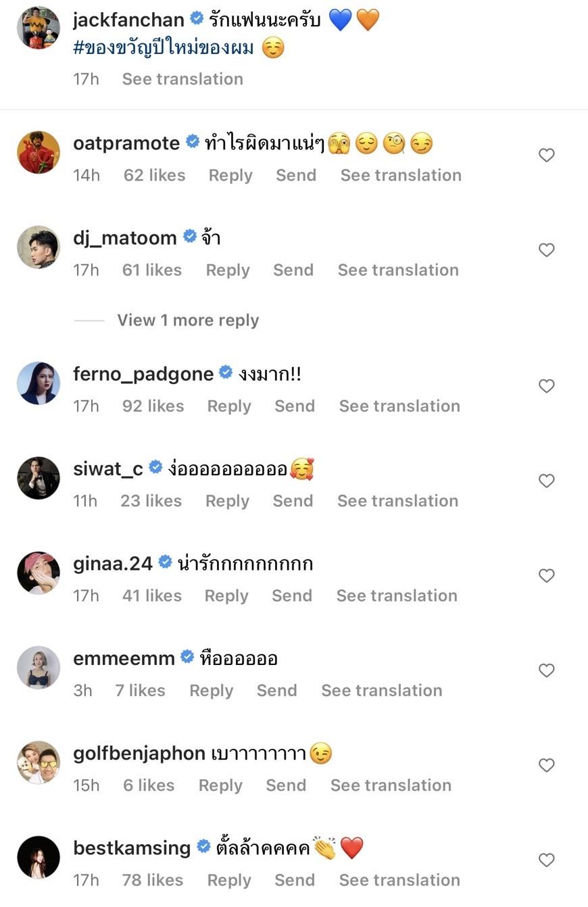Like ferno_padgone's comment
This screenshot has height=907, width=588.
546,386
